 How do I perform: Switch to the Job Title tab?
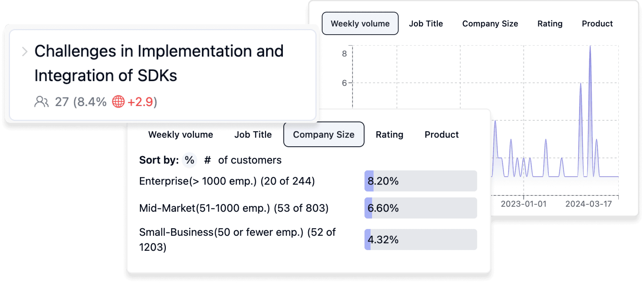(426, 23)
